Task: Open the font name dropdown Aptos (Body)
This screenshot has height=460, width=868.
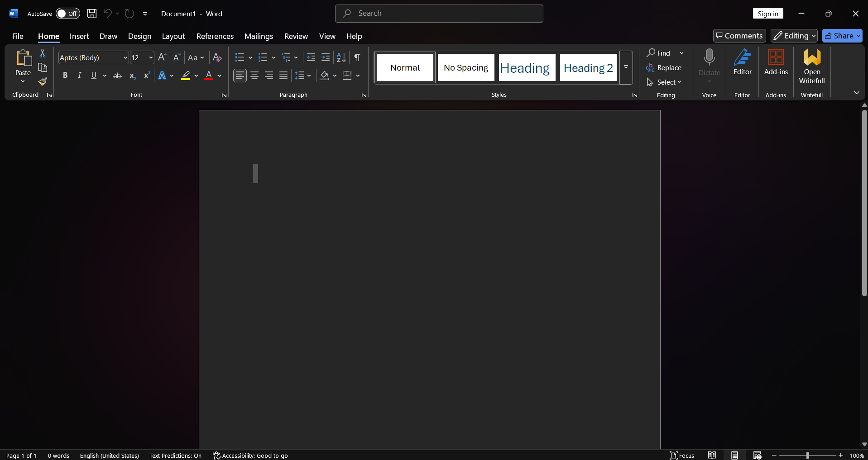Action: [94, 57]
